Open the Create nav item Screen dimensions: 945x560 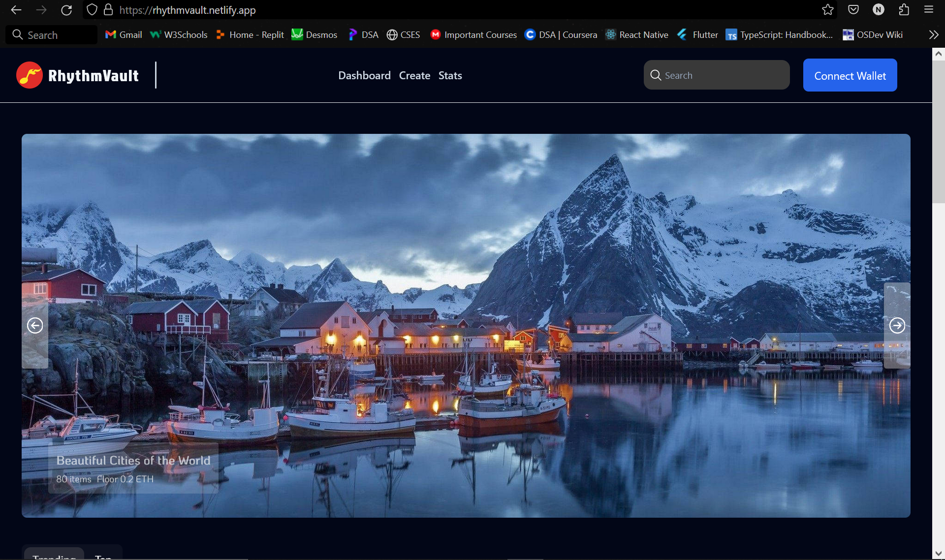coord(414,75)
